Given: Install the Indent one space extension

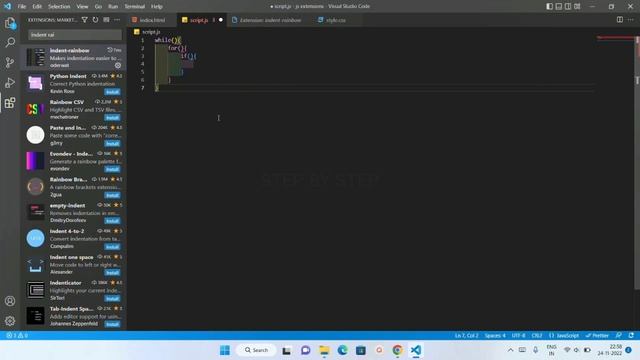Looking at the screenshot, I should tap(112, 272).
